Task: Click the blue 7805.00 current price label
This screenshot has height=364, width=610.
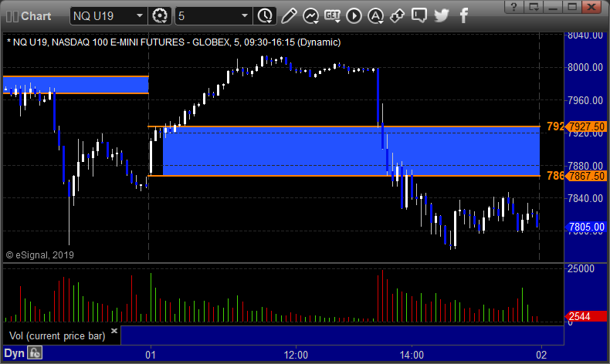Action: pyautogui.click(x=587, y=227)
